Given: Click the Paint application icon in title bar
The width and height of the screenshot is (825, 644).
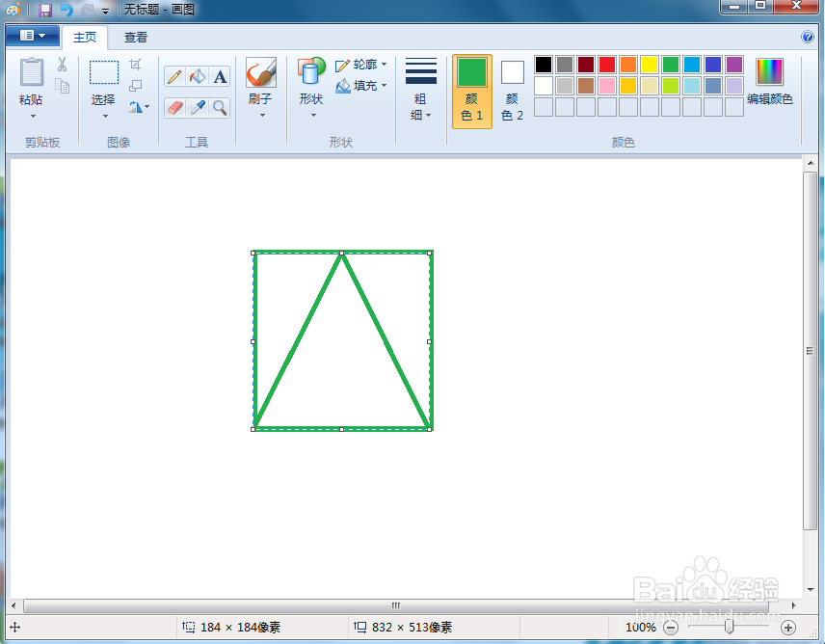Looking at the screenshot, I should (x=13, y=10).
